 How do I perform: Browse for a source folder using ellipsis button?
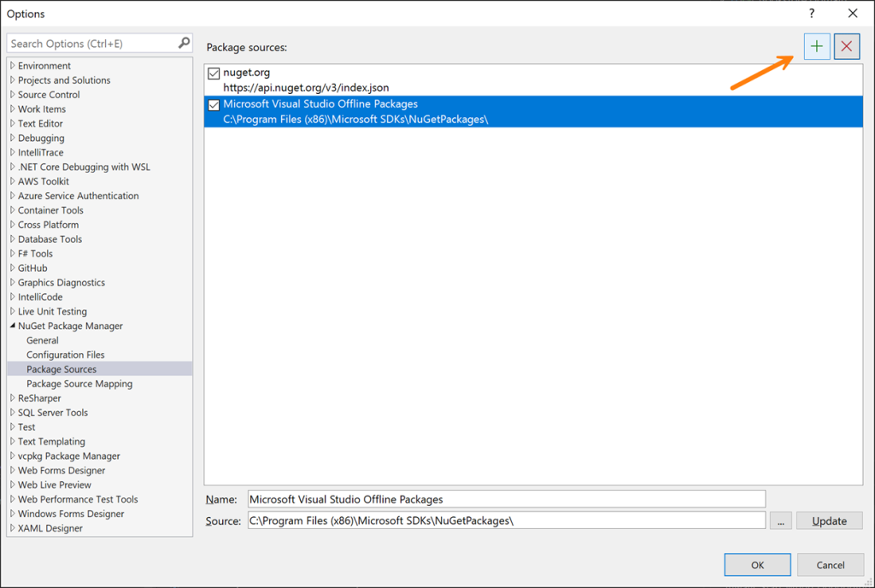(x=780, y=520)
